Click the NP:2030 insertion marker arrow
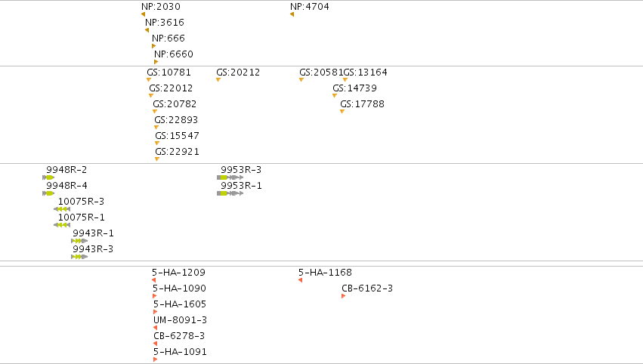Image resolution: width=643 pixels, height=364 pixels. [x=143, y=14]
